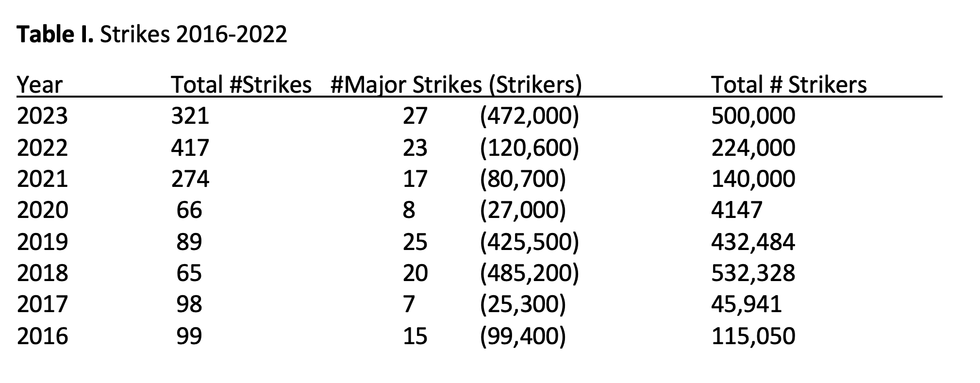This screenshot has height=383, width=980.
Task: Click the 432,484 total strikers value
Action: point(753,242)
